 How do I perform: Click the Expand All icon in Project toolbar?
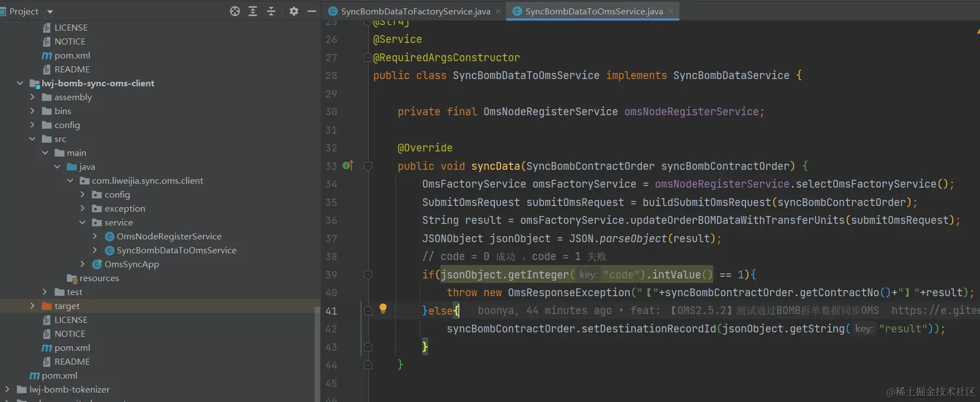253,11
